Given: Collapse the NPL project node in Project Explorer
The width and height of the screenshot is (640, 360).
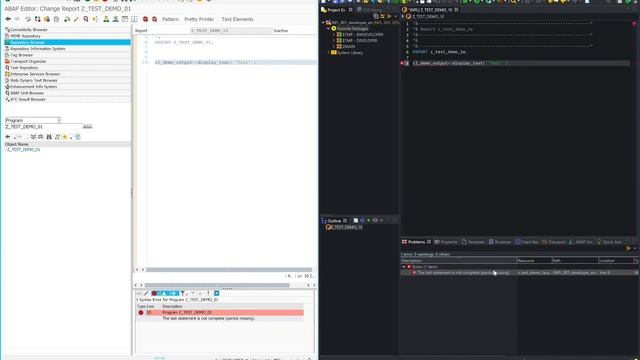Looking at the screenshot, I should coord(323,23).
